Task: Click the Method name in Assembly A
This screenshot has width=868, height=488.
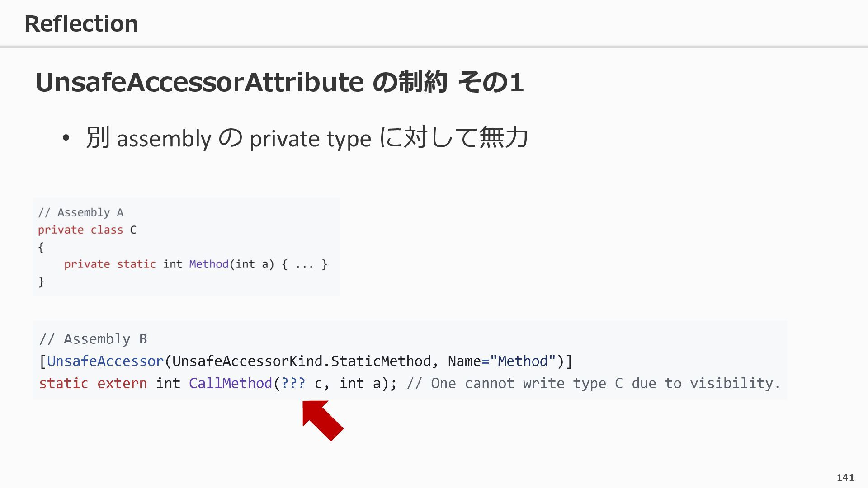Action: click(208, 264)
